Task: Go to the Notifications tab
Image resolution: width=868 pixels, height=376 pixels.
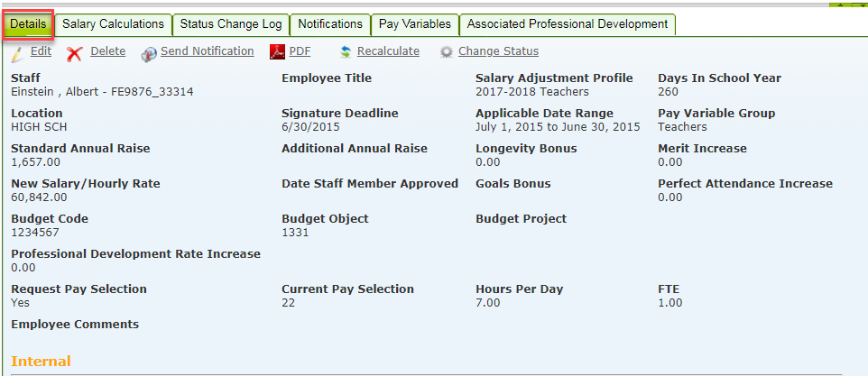Action: [330, 24]
